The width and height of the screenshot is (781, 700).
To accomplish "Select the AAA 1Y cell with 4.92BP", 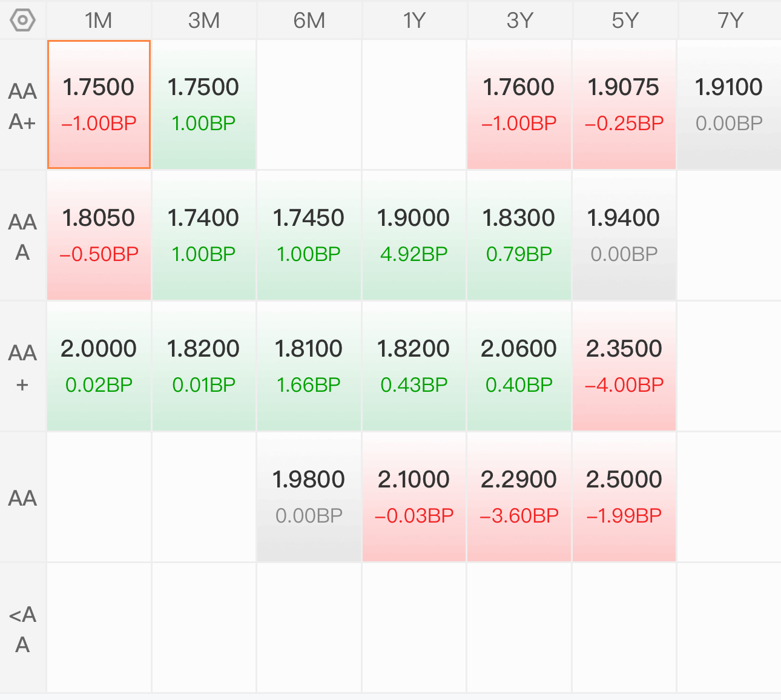I will click(414, 236).
